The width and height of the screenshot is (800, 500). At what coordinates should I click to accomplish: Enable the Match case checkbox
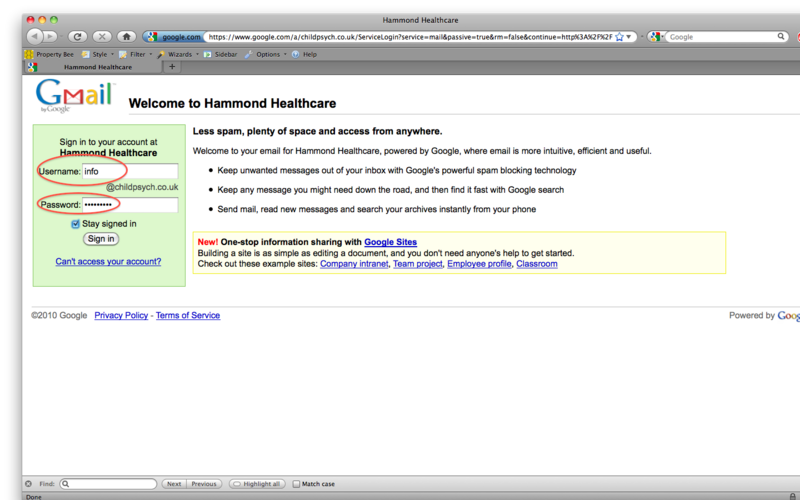coord(296,484)
